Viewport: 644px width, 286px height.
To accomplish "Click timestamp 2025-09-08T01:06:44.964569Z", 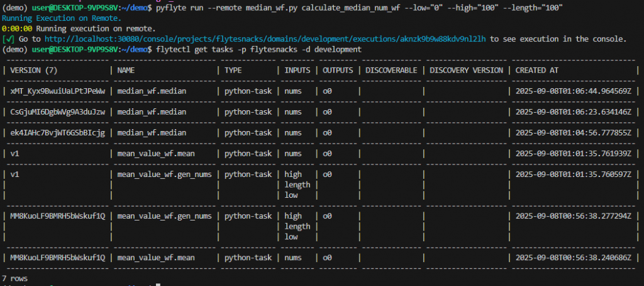I will click(574, 91).
